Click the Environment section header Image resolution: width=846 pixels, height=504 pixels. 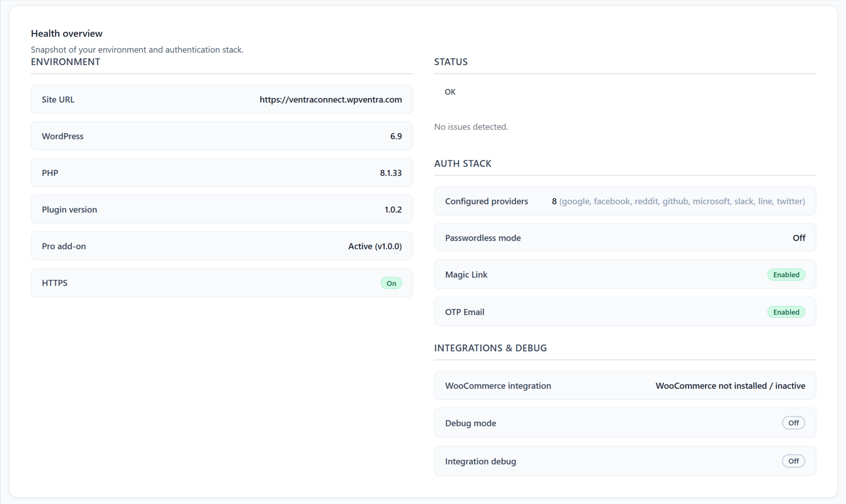65,62
